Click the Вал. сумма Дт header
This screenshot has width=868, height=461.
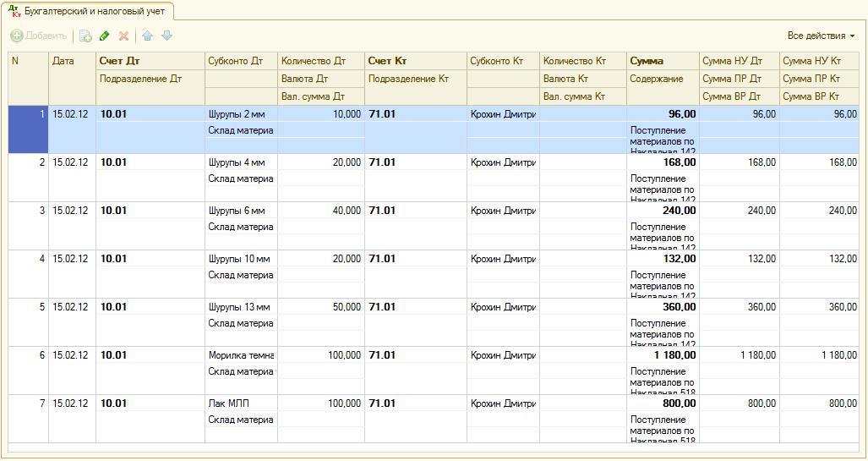321,96
